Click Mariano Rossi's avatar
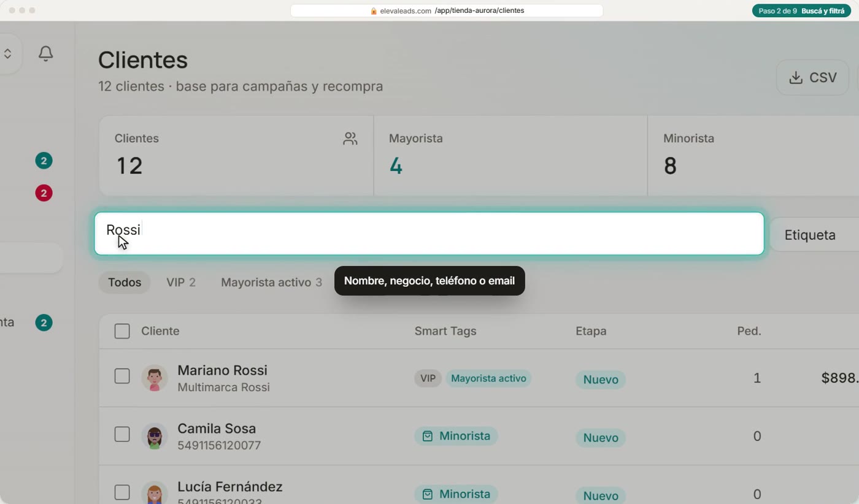859x504 pixels. pos(155,378)
